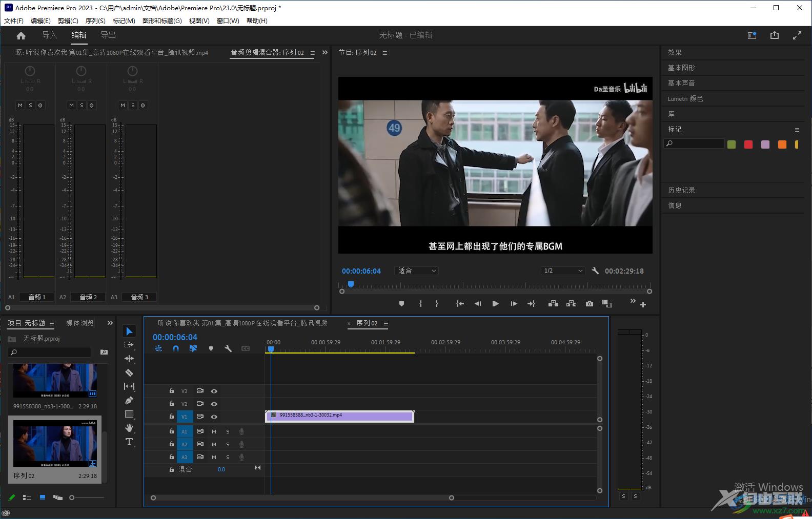
Task: Toggle insert sequences as nests button
Action: pyautogui.click(x=158, y=348)
